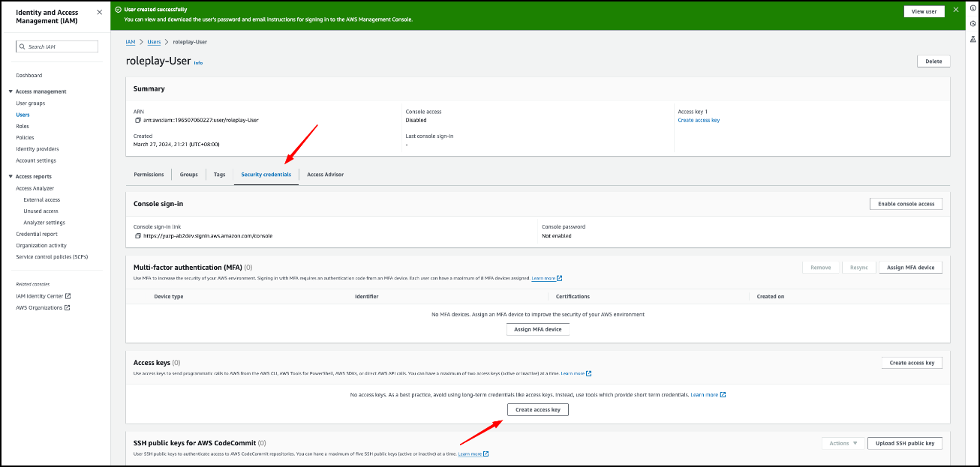The width and height of the screenshot is (980, 467).
Task: Open the flask experiments icon at right edge
Action: pyautogui.click(x=973, y=38)
